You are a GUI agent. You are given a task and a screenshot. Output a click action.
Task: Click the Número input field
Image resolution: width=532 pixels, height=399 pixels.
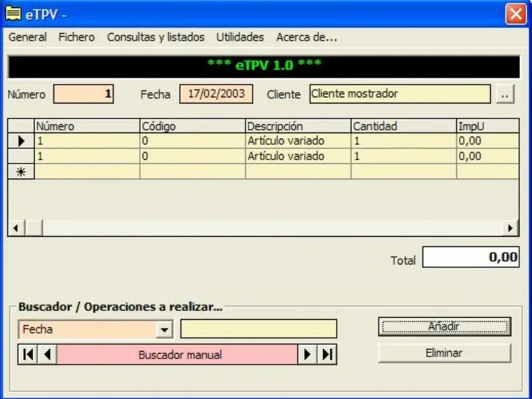[84, 94]
